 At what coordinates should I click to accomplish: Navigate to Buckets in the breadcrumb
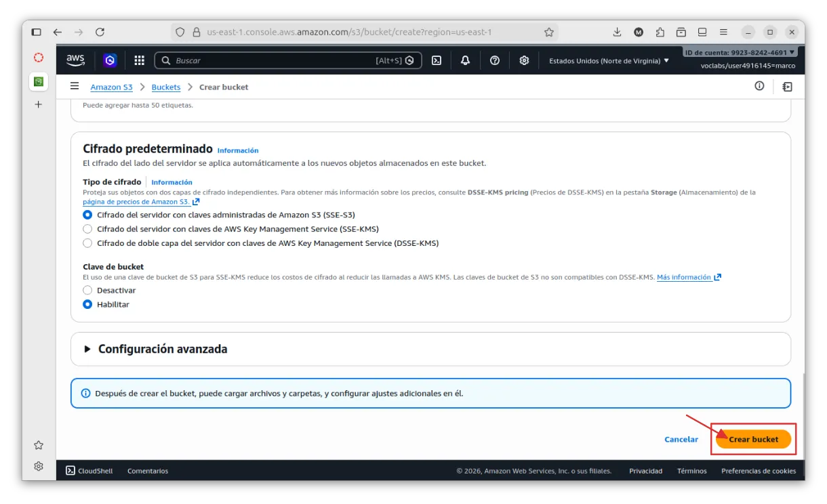pyautogui.click(x=166, y=87)
